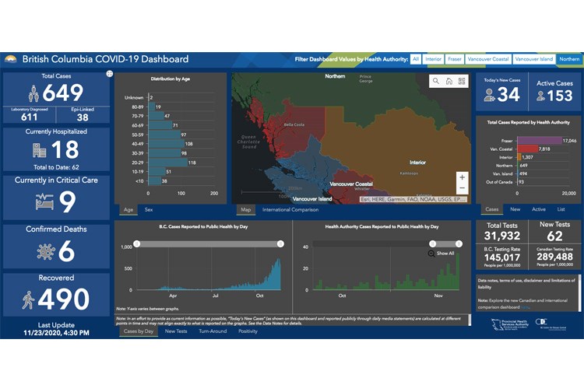Open the List tab in health authority panel
The height and width of the screenshot is (392, 584).
[x=561, y=209]
